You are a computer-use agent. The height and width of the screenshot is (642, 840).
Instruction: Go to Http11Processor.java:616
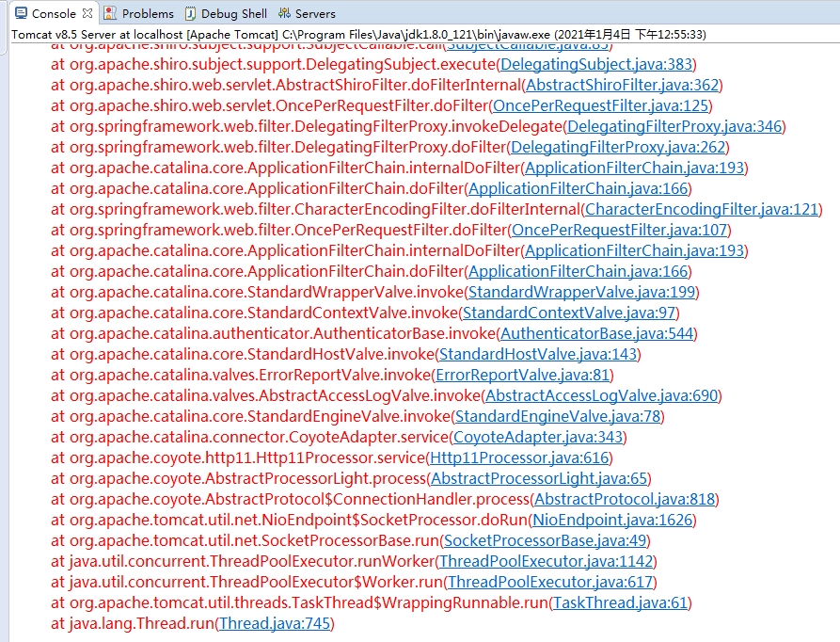point(519,458)
